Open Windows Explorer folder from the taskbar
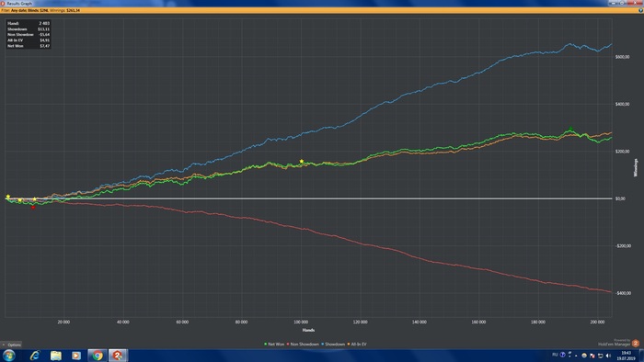Screen dimensions: 644x362 tap(56, 356)
